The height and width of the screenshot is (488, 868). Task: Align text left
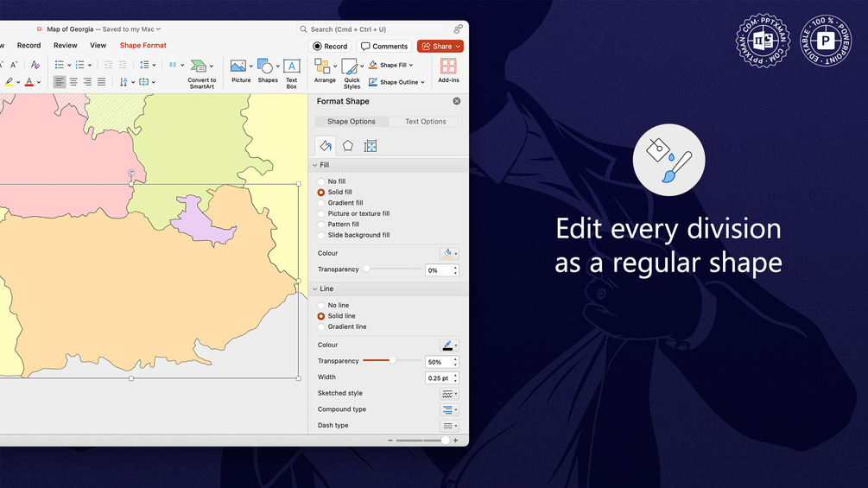[x=60, y=82]
